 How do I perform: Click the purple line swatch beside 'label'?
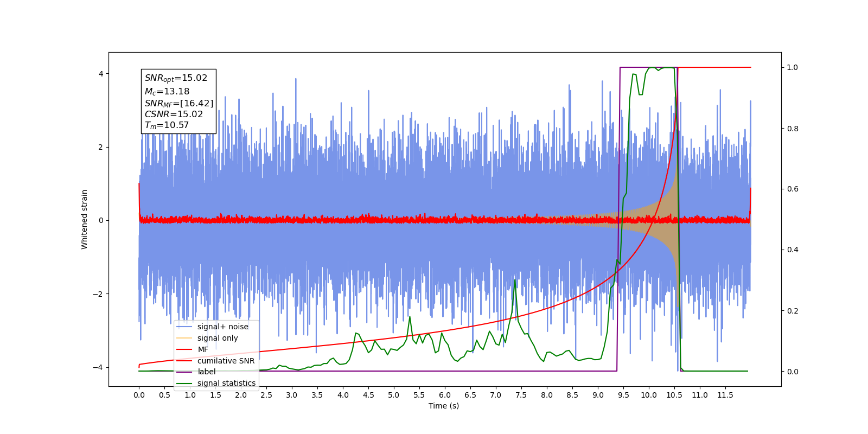(185, 372)
